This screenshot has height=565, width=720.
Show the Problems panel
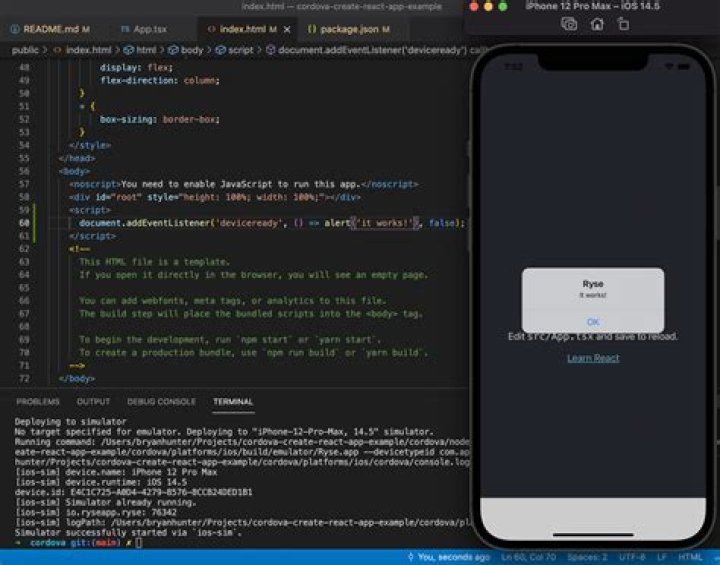(38, 401)
